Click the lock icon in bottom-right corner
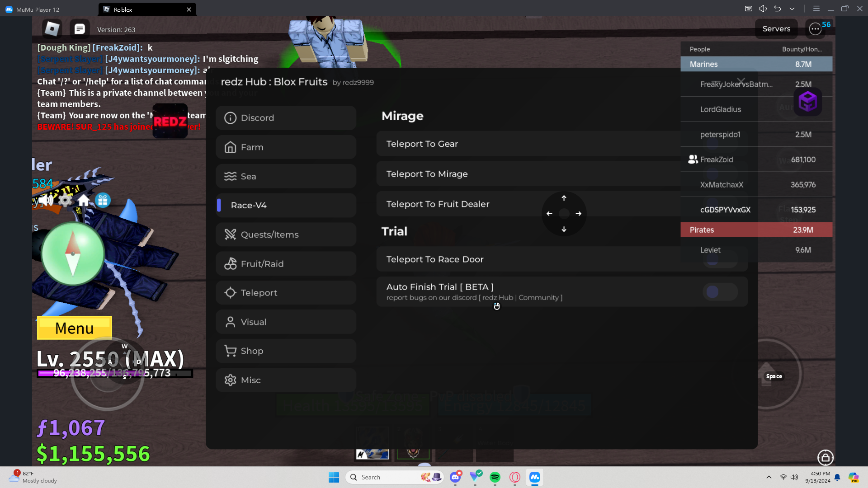The image size is (868, 488). point(826,457)
